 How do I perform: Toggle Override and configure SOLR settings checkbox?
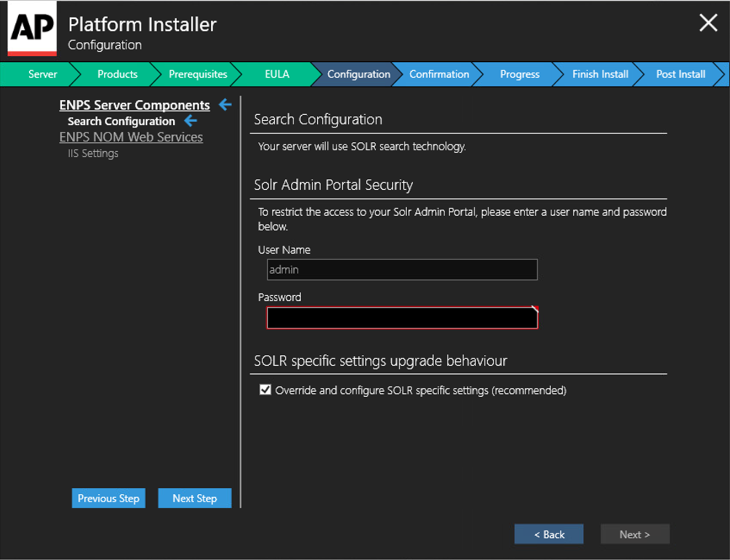click(265, 390)
